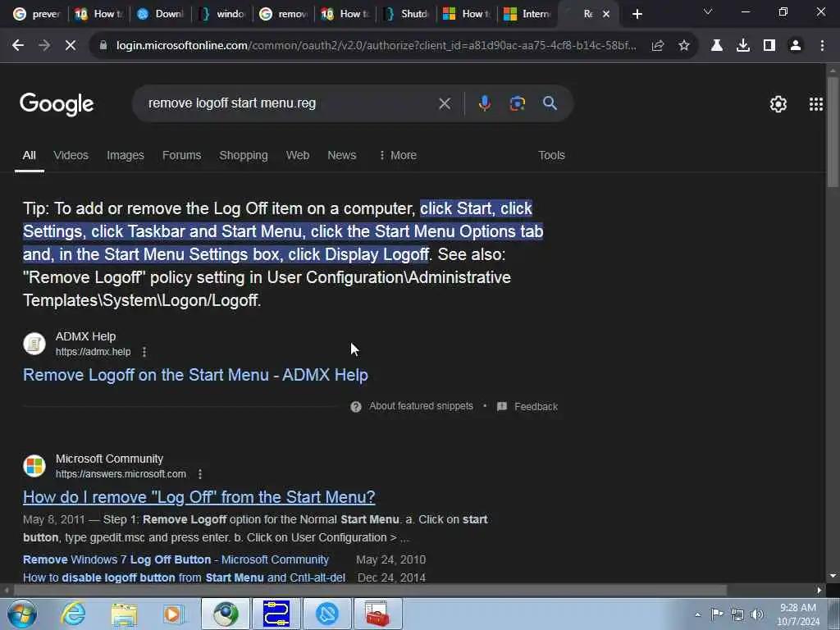840x630 pixels.
Task: Open Chrome downloads
Action: [x=743, y=46]
